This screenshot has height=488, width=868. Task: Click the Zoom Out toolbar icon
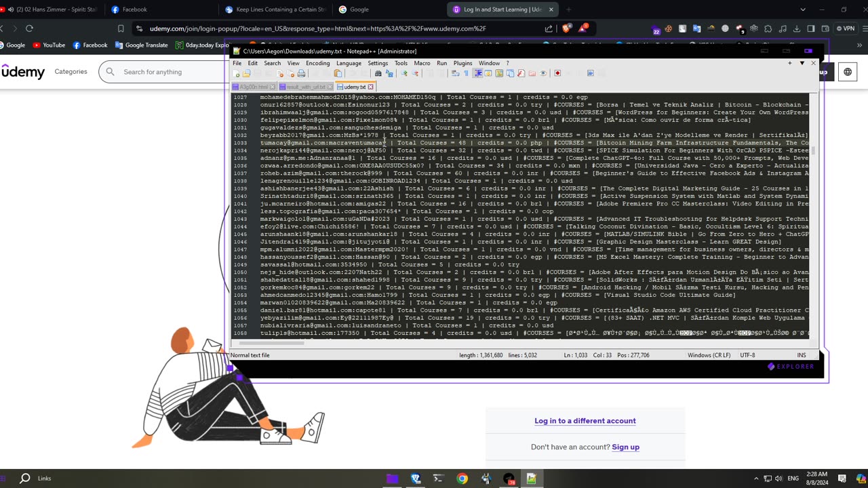415,73
